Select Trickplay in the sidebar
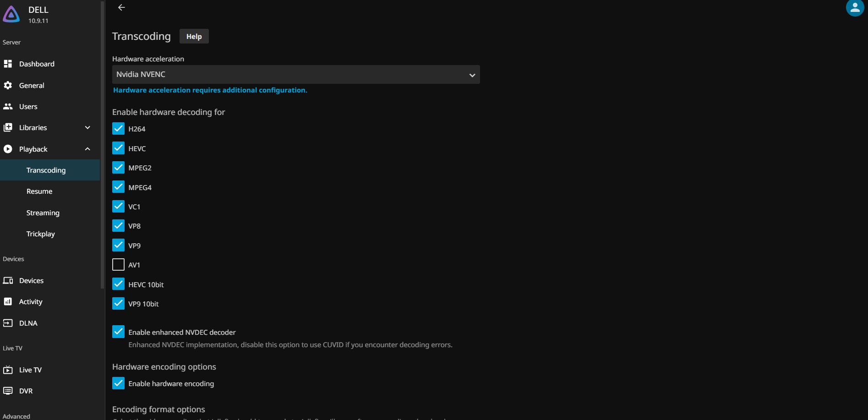 click(x=41, y=234)
